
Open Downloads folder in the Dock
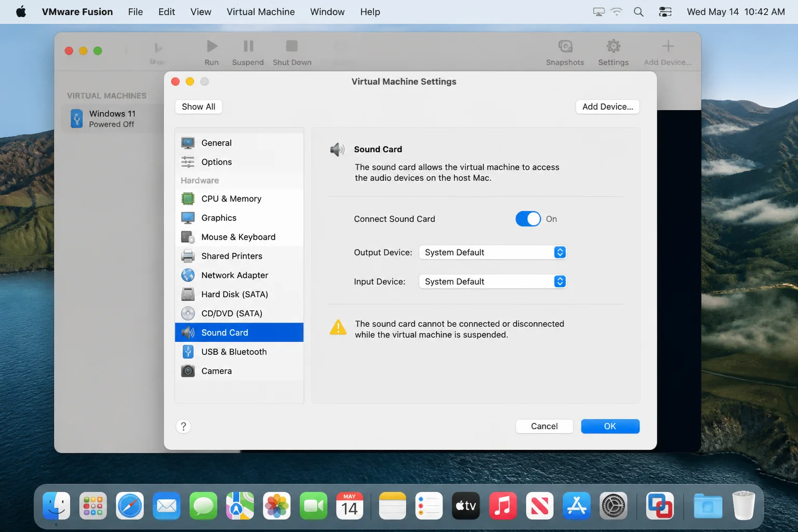coord(708,506)
